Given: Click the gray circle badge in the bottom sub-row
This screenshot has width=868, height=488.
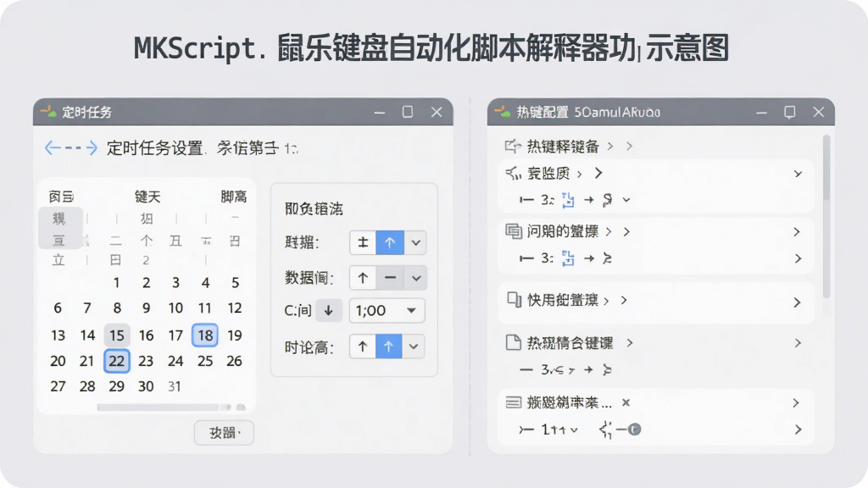Looking at the screenshot, I should click(x=634, y=429).
